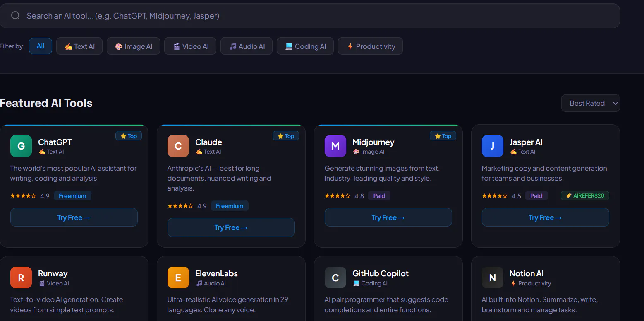
Task: Click the Text AI label under Claude
Action: pyautogui.click(x=208, y=152)
